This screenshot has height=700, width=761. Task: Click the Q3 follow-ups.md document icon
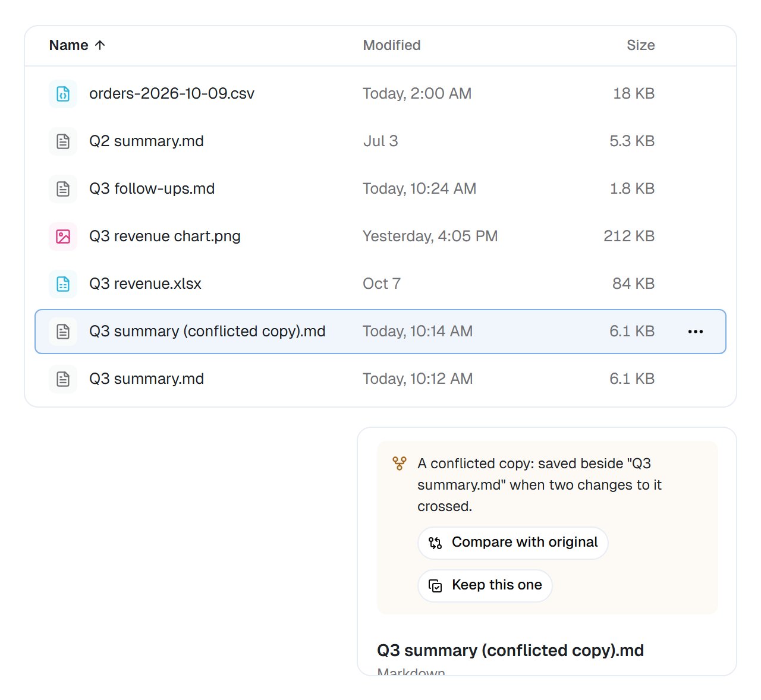63,189
